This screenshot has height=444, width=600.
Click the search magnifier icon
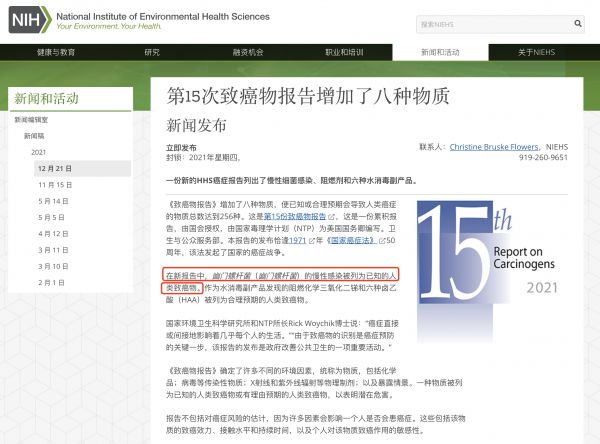[x=580, y=22]
